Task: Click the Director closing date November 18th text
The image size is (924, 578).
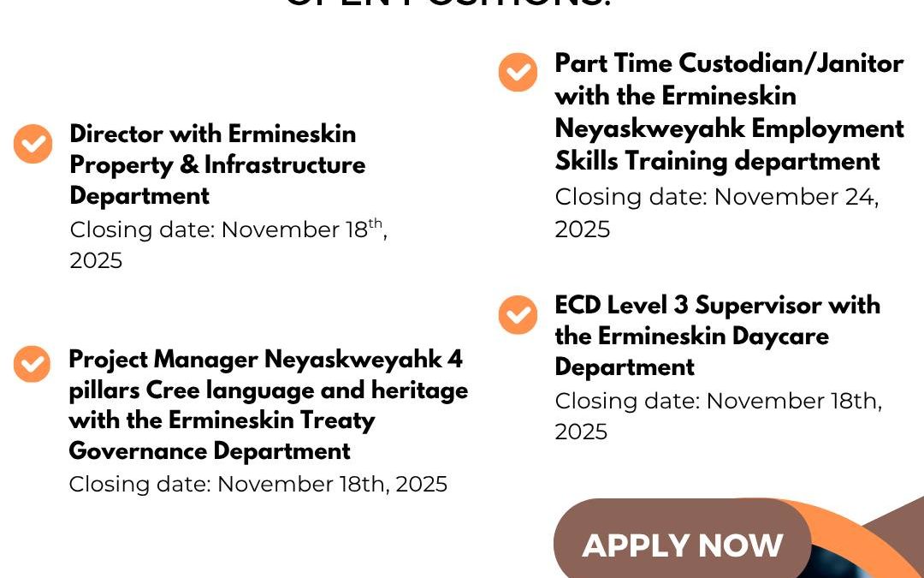Action: (228, 230)
